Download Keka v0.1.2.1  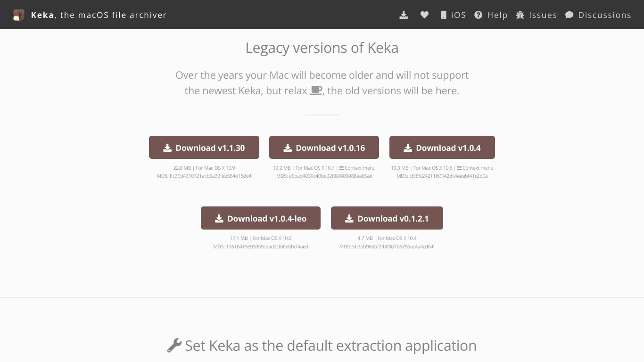(387, 218)
